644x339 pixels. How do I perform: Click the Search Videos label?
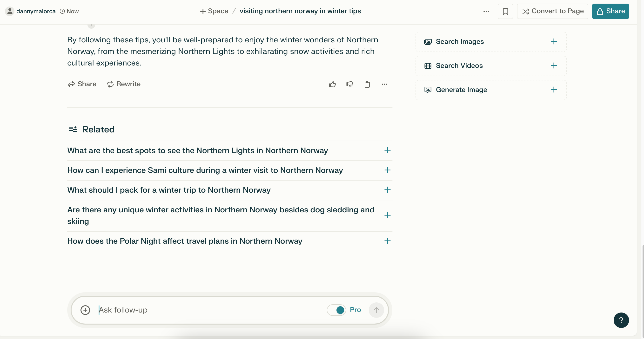click(459, 66)
